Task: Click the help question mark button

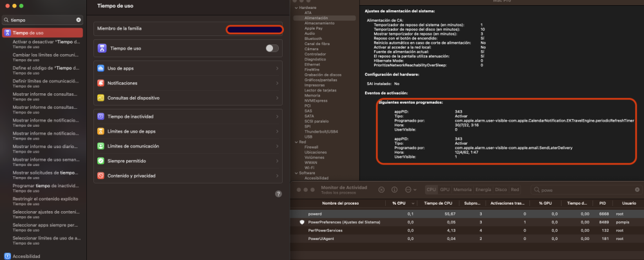Action: pos(278,194)
